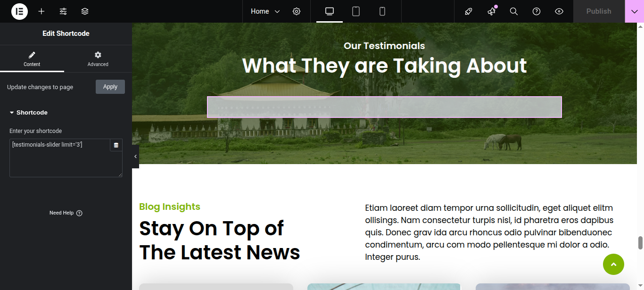Switch to tablet view mode
Image resolution: width=644 pixels, height=290 pixels.
tap(356, 11)
